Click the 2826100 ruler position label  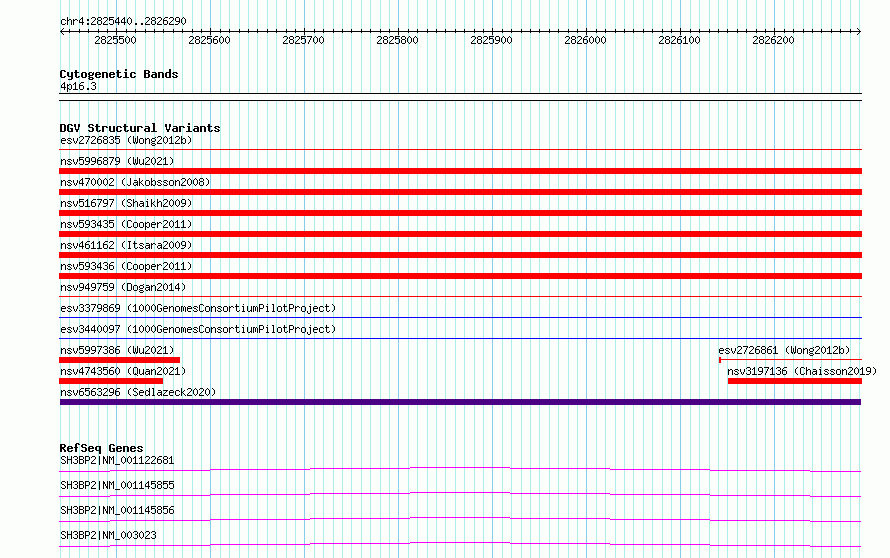[x=679, y=40]
